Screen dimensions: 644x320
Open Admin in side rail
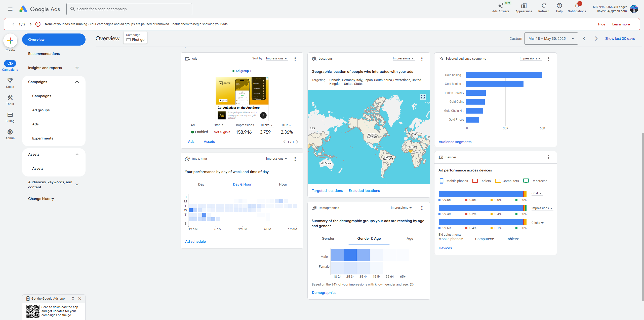point(10,134)
